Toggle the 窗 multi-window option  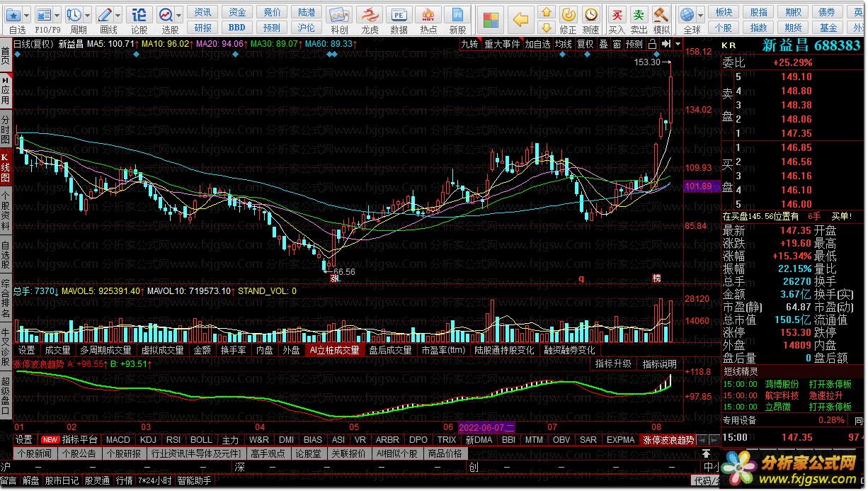[x=617, y=44]
